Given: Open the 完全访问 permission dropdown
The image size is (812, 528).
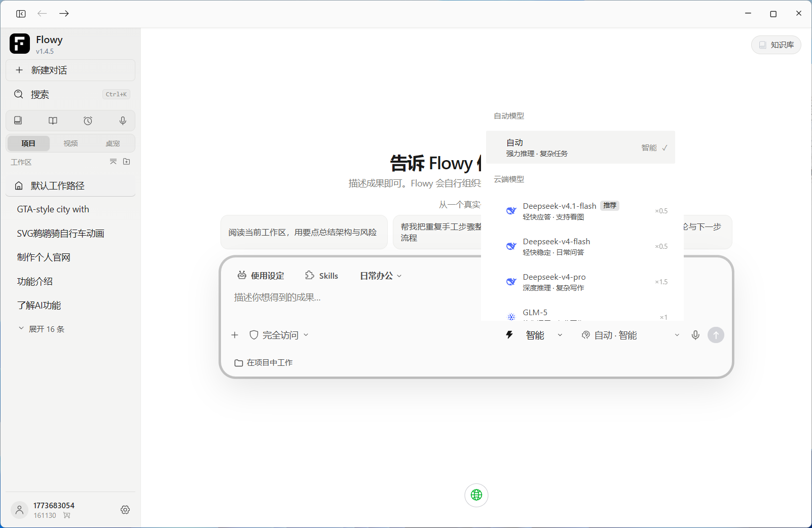Looking at the screenshot, I should pyautogui.click(x=279, y=335).
